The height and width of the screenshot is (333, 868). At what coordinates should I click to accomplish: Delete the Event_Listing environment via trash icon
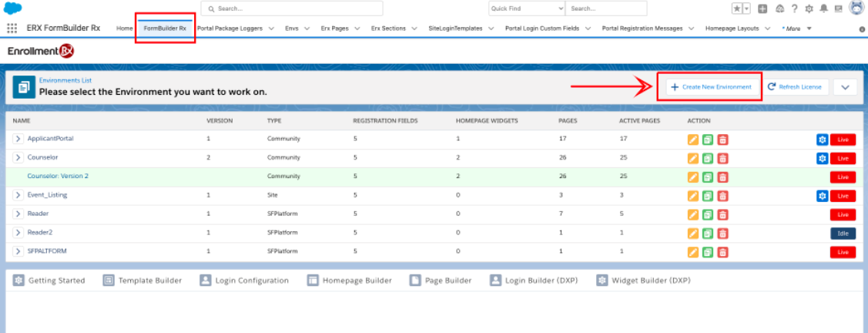coord(722,195)
